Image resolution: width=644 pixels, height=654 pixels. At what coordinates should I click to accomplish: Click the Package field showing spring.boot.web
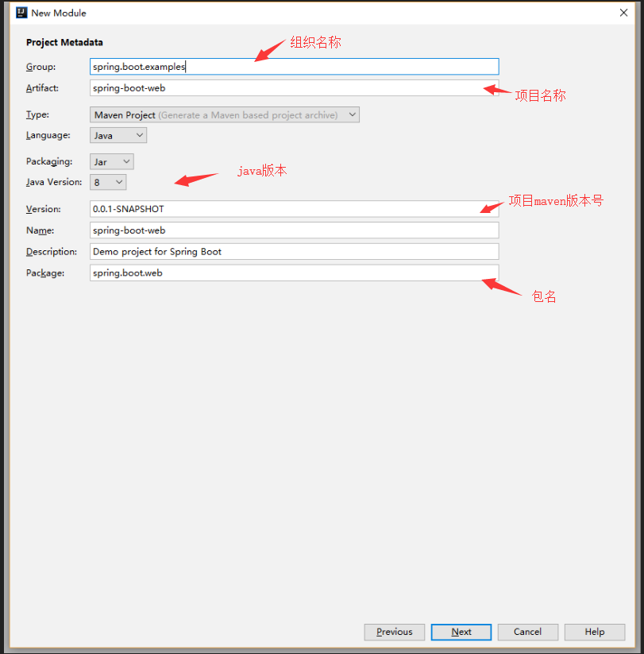[294, 273]
